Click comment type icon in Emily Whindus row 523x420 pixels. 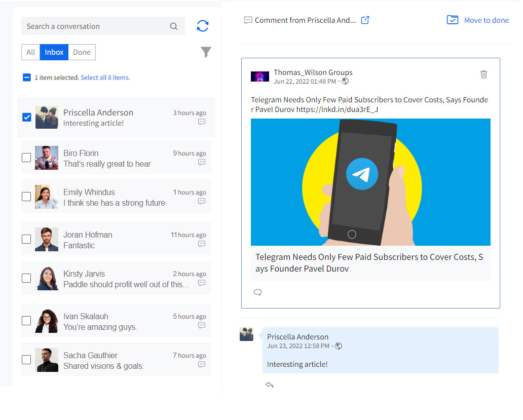point(202,201)
